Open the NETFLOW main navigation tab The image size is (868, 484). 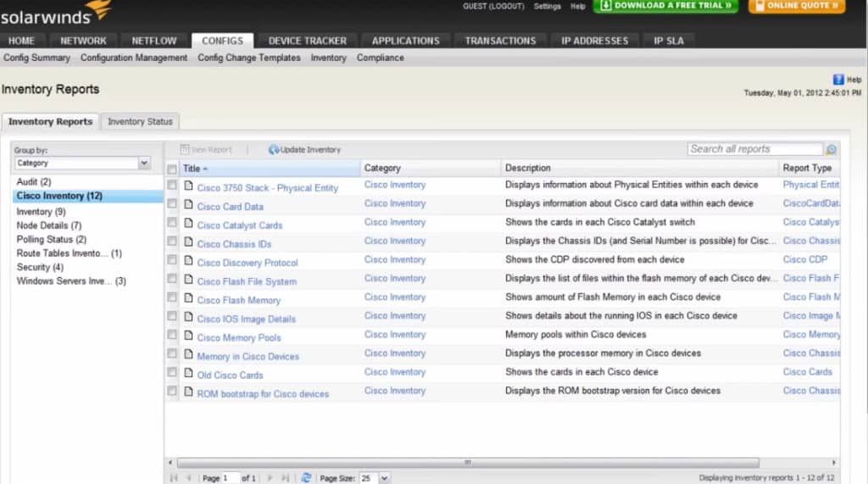[154, 41]
